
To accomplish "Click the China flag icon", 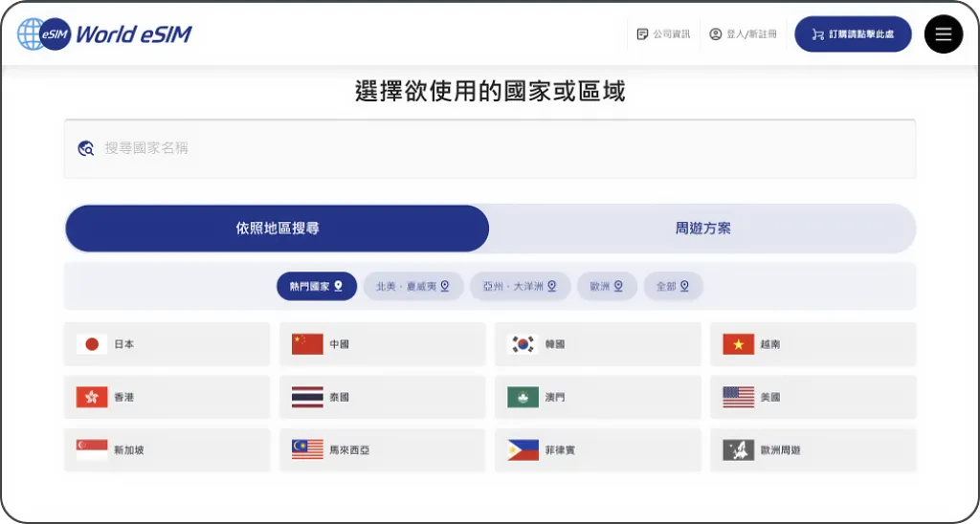I will pos(307,344).
